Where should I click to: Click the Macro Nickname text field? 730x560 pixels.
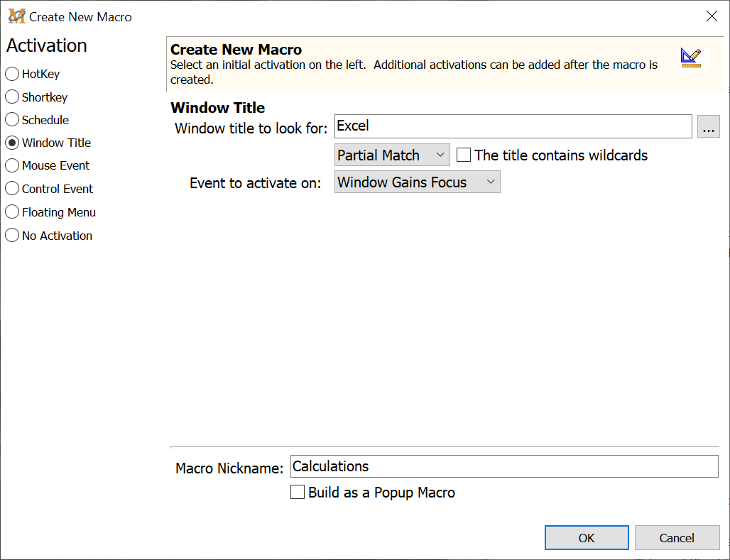[x=504, y=466]
